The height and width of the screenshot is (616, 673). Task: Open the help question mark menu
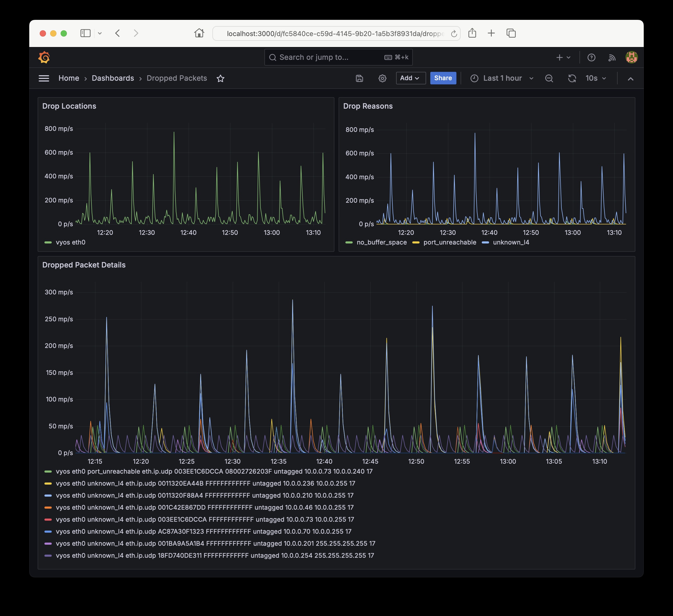[x=591, y=58]
